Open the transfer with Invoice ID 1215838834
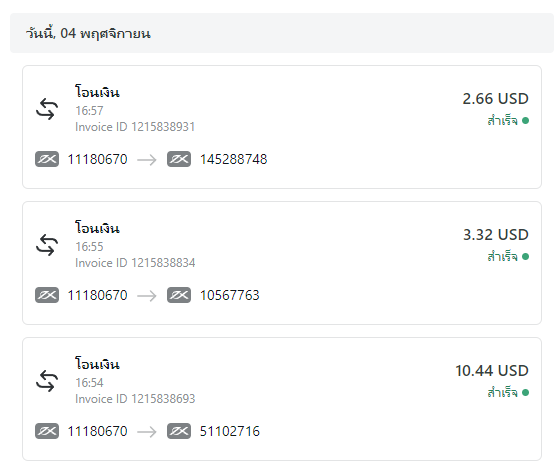This screenshot has width=555, height=468. click(282, 263)
